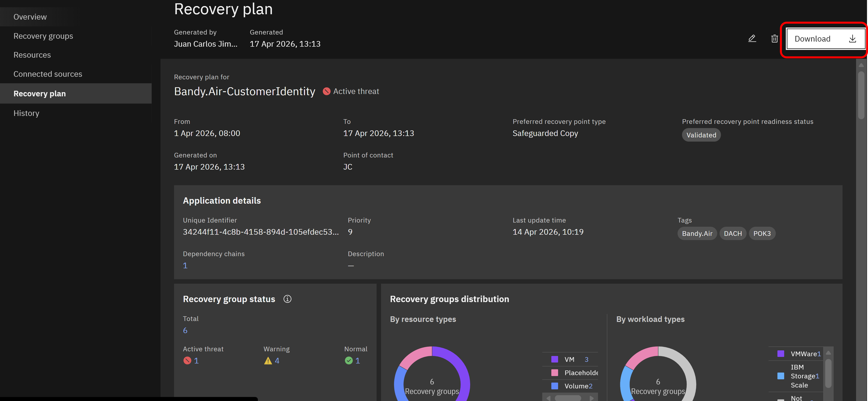The image size is (868, 401).
Task: Click the Total recovery groups count 6
Action: click(x=185, y=331)
